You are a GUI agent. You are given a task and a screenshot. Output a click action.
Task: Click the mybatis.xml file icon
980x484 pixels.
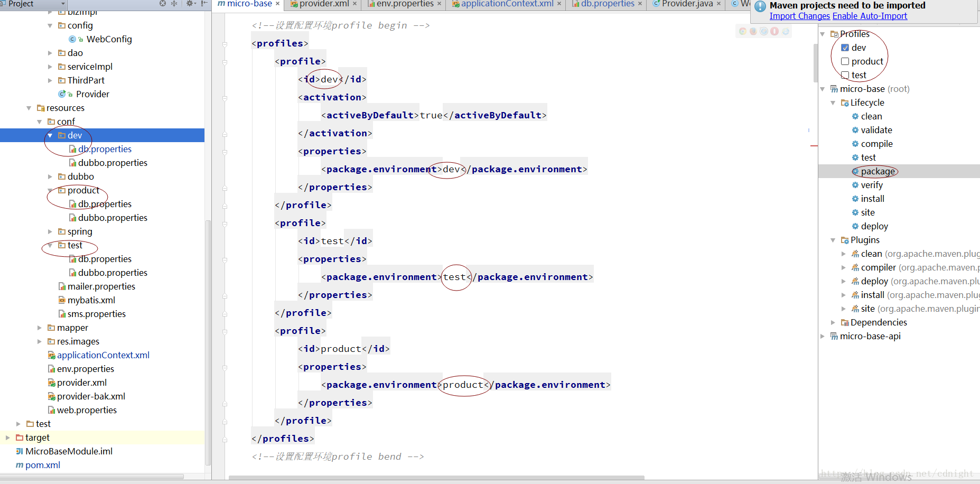(62, 300)
